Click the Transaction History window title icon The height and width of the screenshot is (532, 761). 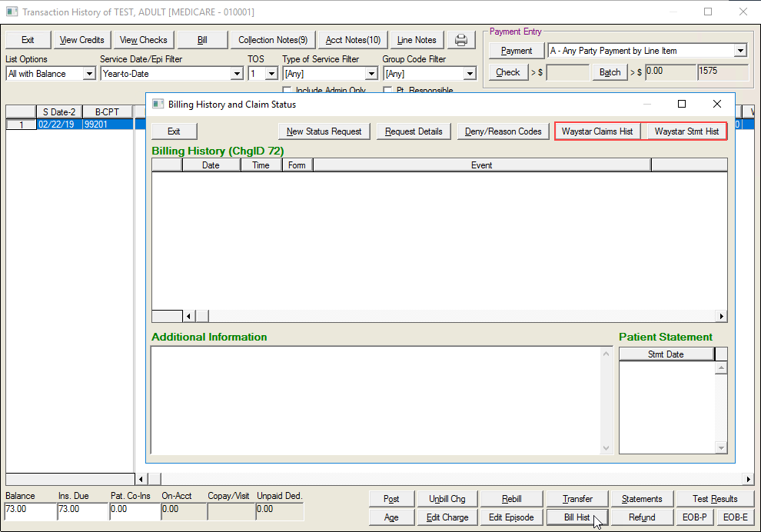[12, 12]
